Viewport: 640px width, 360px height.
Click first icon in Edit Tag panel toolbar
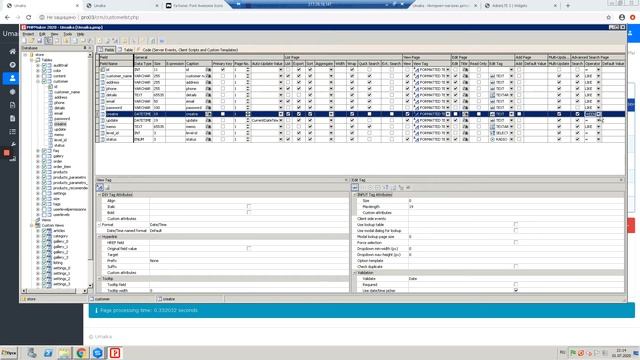pos(355,187)
